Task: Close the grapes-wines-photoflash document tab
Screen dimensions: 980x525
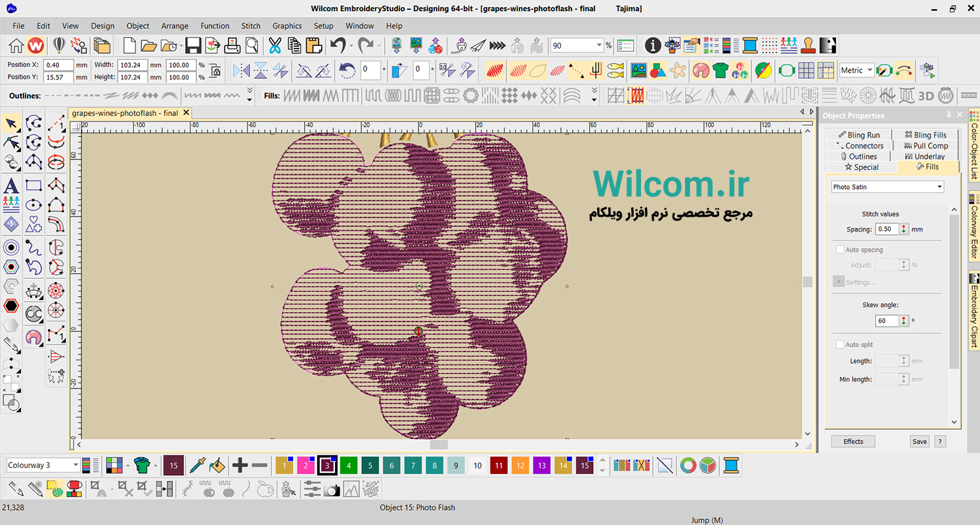Action: 187,113
